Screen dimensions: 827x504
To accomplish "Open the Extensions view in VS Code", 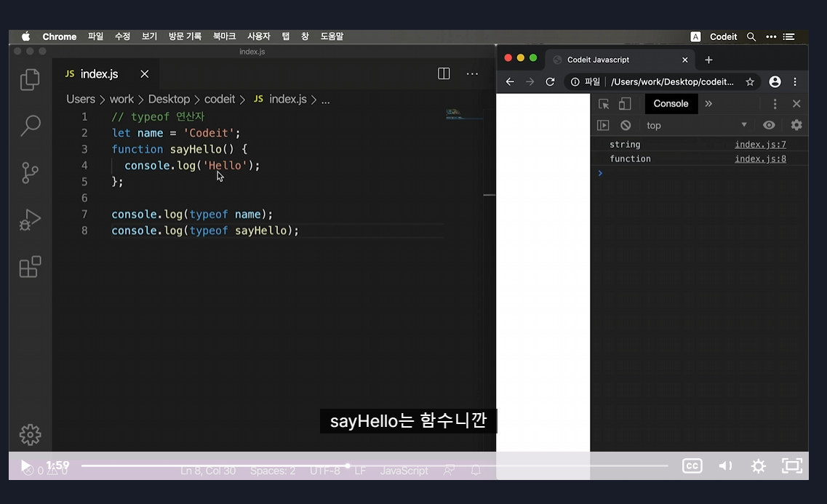I will [x=30, y=267].
